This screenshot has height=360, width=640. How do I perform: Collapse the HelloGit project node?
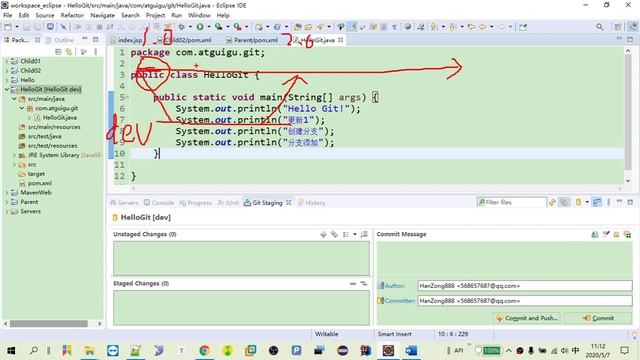(7, 89)
